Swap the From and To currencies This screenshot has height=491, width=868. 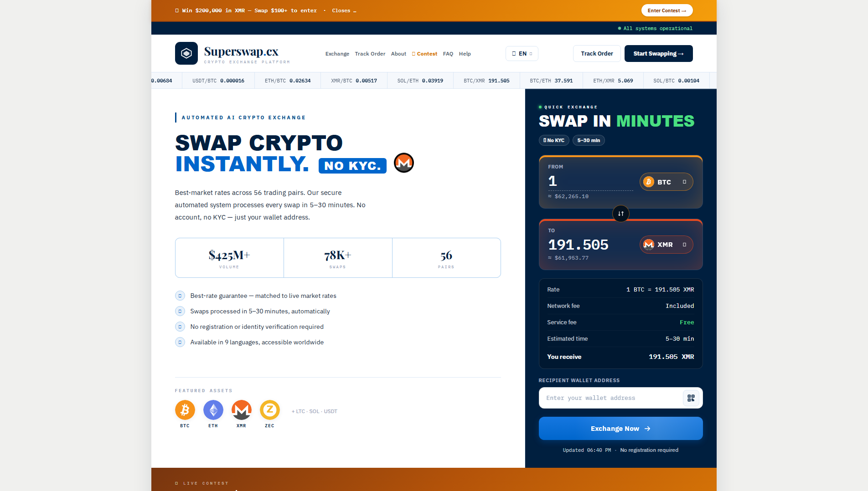[x=620, y=214]
